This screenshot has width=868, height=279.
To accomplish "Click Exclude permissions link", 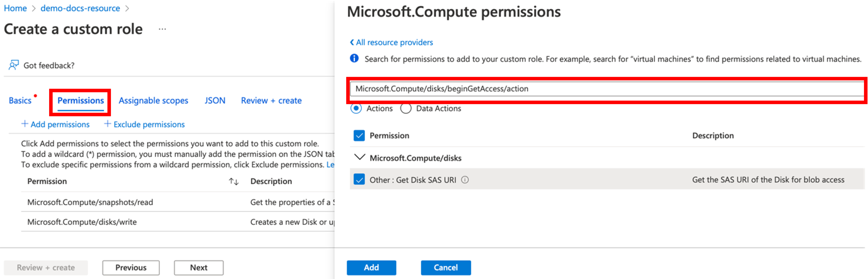I will click(149, 124).
